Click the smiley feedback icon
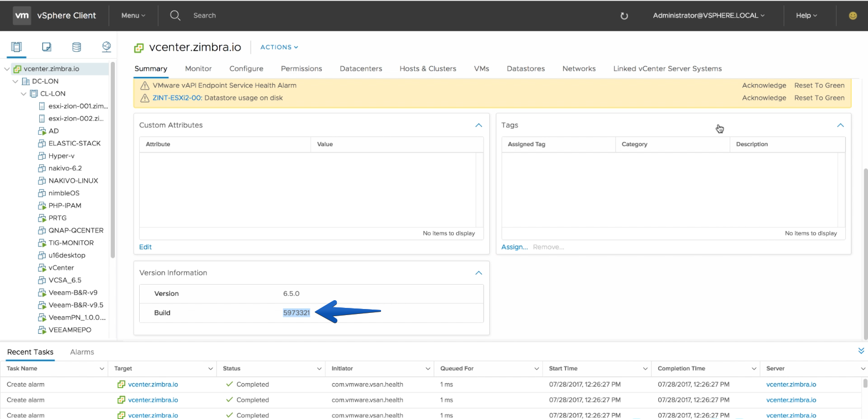Screen dimensions: 868x419 [x=853, y=15]
